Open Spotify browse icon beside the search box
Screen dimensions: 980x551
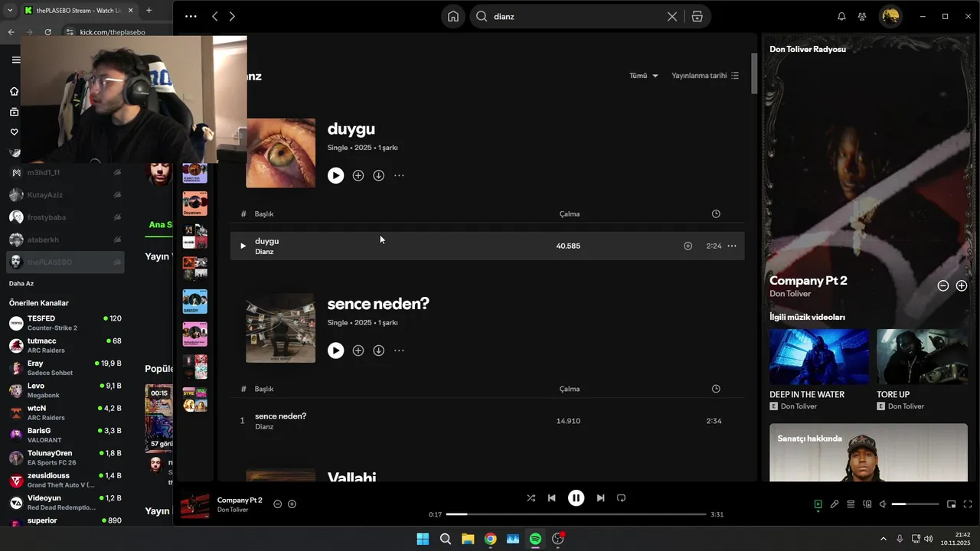click(697, 16)
